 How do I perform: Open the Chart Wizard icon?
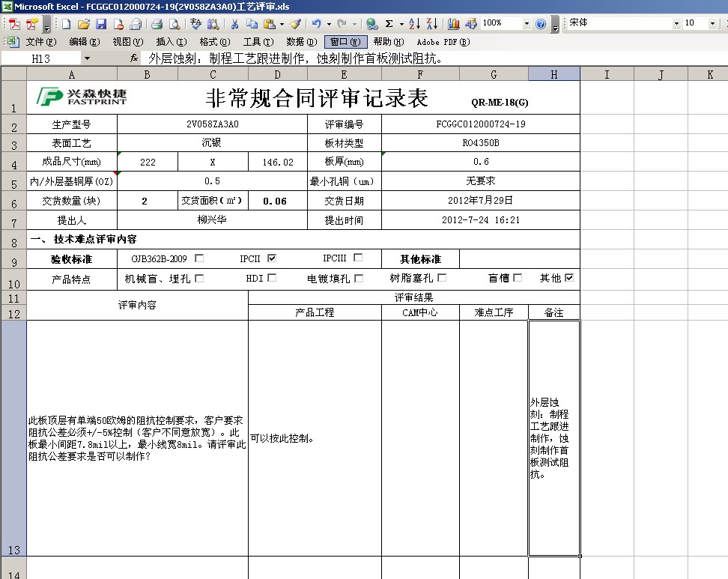pos(454,24)
